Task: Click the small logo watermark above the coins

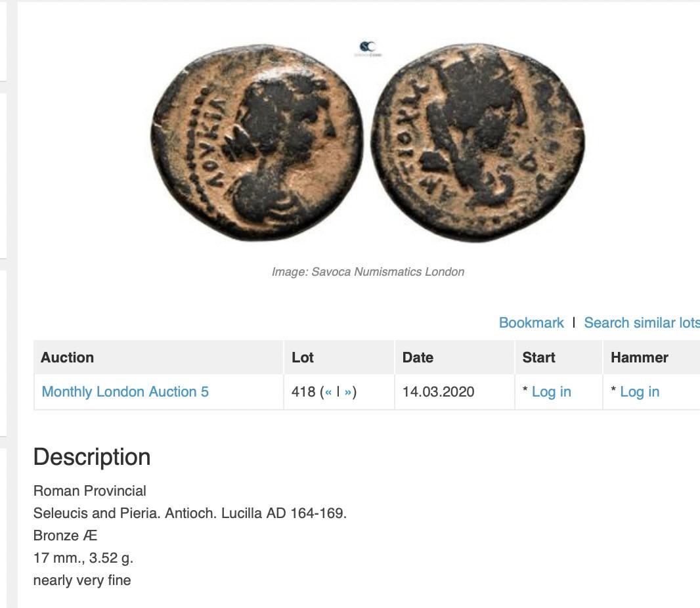Action: tap(368, 47)
